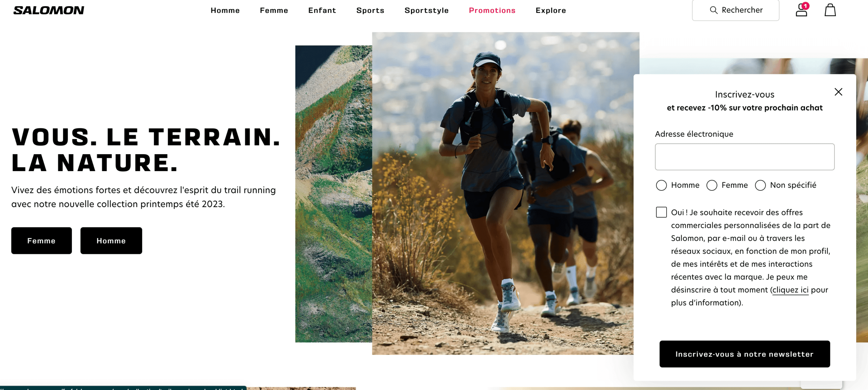Open the Enfant navigation menu
This screenshot has width=868, height=390.
point(322,11)
